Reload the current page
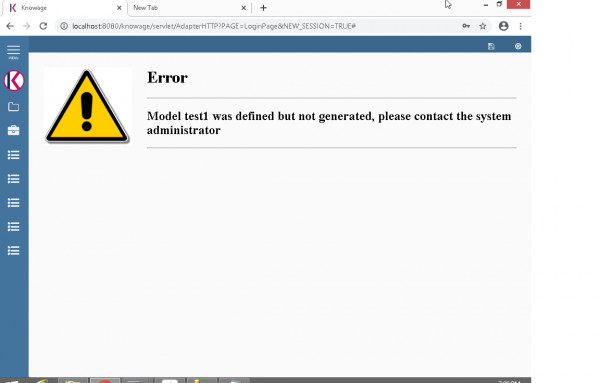Image resolution: width=600 pixels, height=383 pixels. (43, 26)
